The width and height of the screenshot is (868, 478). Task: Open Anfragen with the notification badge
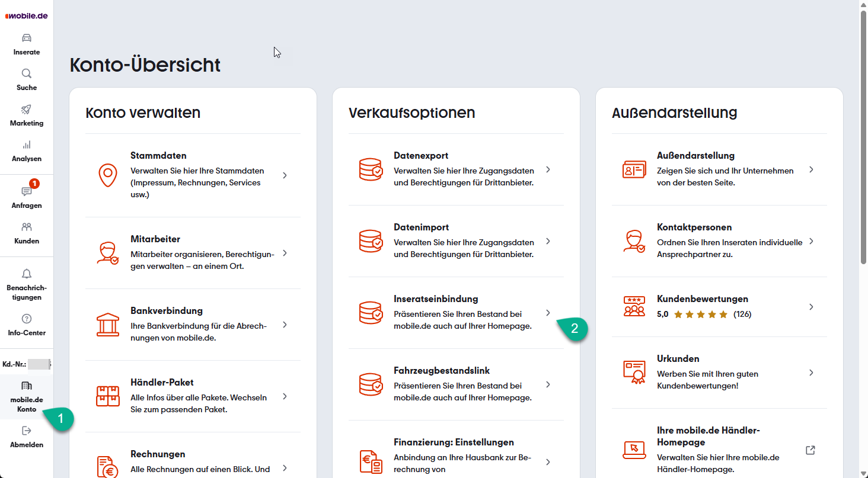(x=27, y=193)
